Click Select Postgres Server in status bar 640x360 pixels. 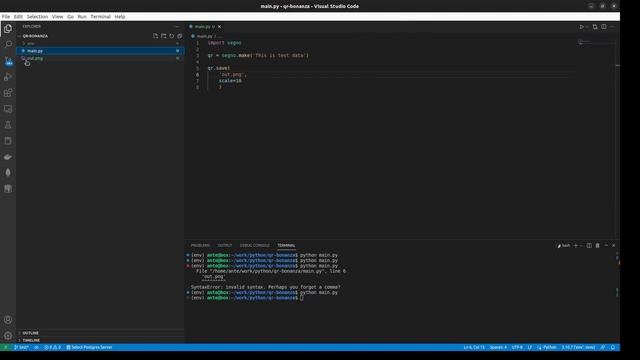[89, 347]
